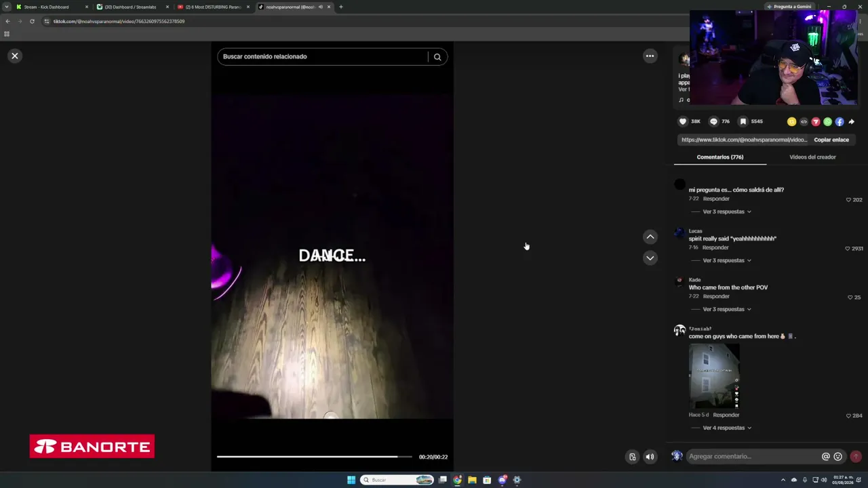The width and height of the screenshot is (868, 488).
Task: Like the video with heart icon
Action: (683, 121)
